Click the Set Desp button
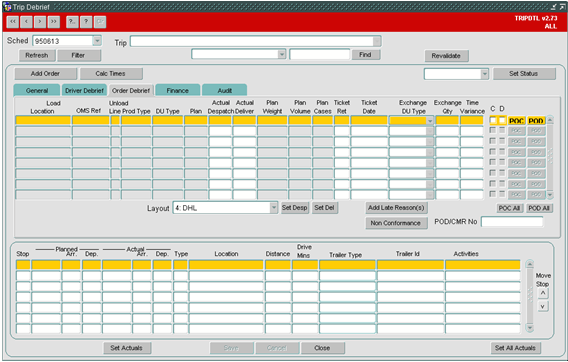The width and height of the screenshot is (568, 362). (295, 208)
